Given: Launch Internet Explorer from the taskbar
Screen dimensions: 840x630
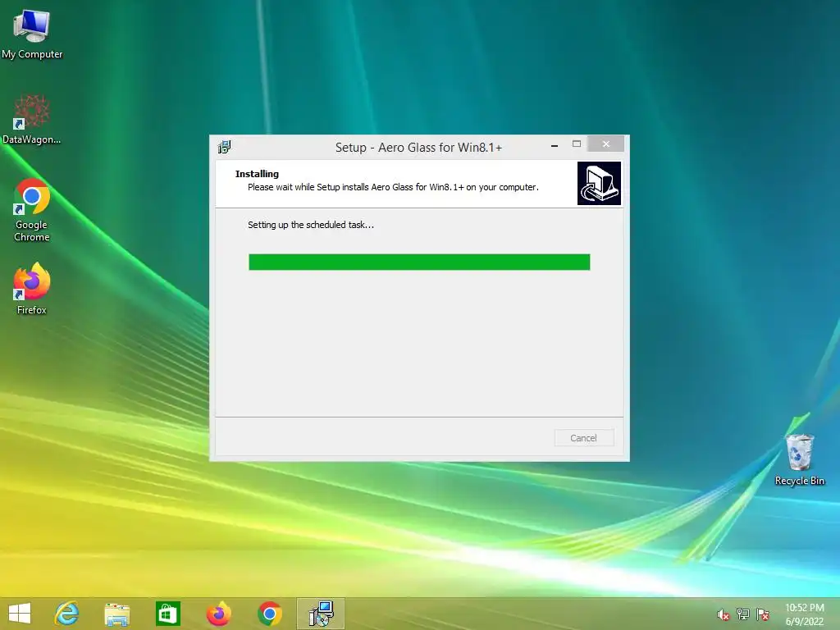Looking at the screenshot, I should coord(67,614).
